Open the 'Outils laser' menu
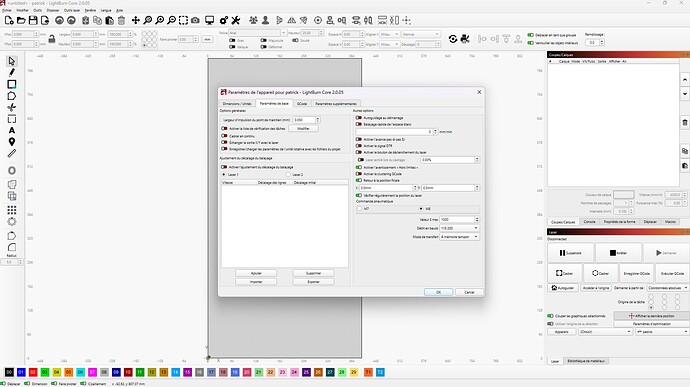This screenshot has height=387, width=690. 72,10
